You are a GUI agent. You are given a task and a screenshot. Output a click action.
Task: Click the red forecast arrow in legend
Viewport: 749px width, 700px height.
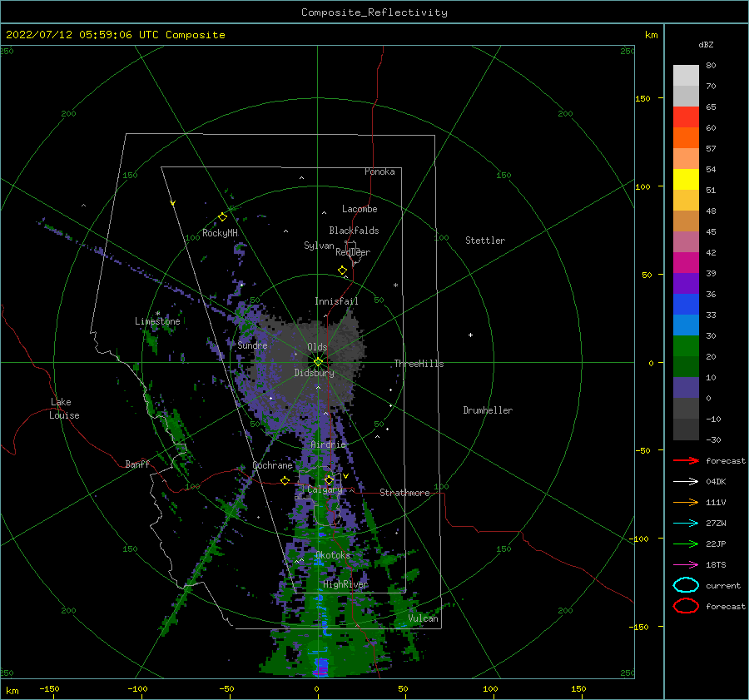point(686,460)
